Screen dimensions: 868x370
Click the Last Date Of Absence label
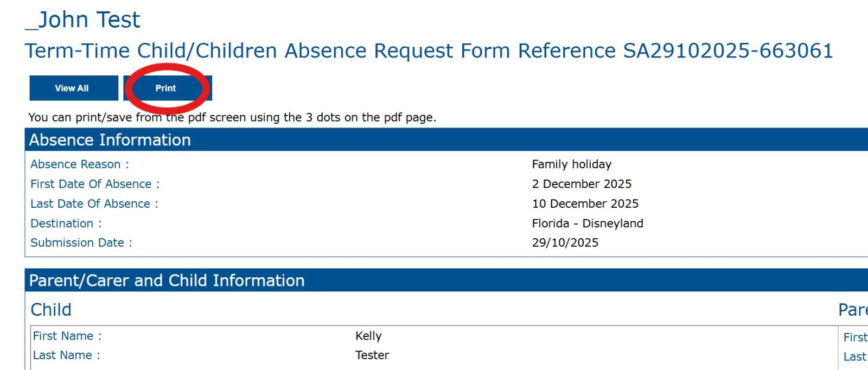point(94,204)
